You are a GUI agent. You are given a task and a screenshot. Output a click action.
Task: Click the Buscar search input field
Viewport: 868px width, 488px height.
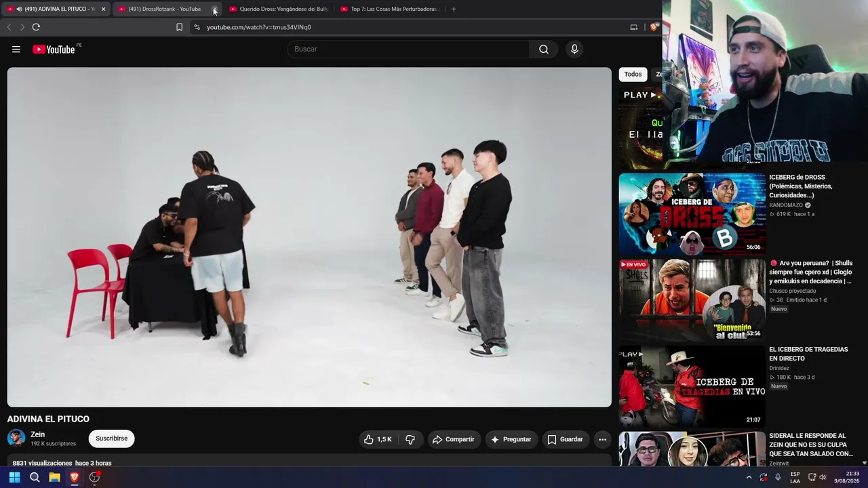point(408,49)
